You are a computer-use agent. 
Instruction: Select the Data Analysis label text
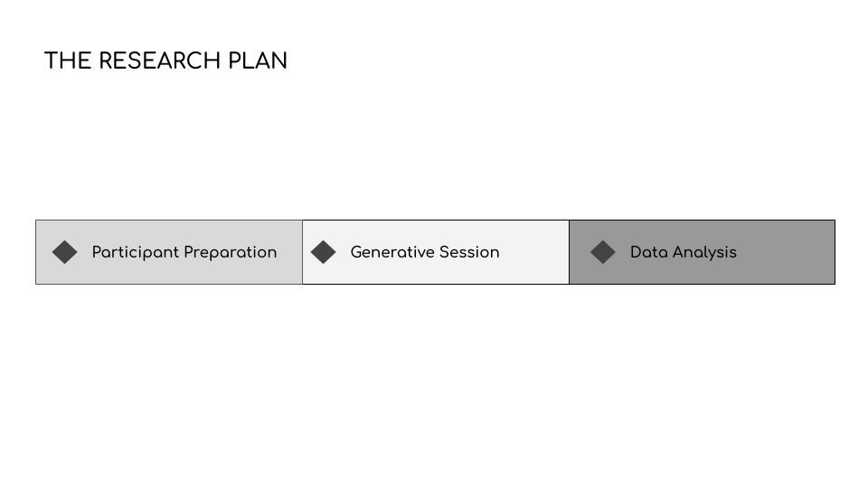(684, 253)
